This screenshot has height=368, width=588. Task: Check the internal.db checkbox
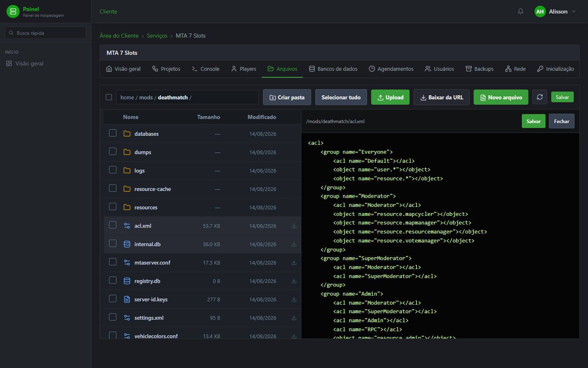(113, 243)
